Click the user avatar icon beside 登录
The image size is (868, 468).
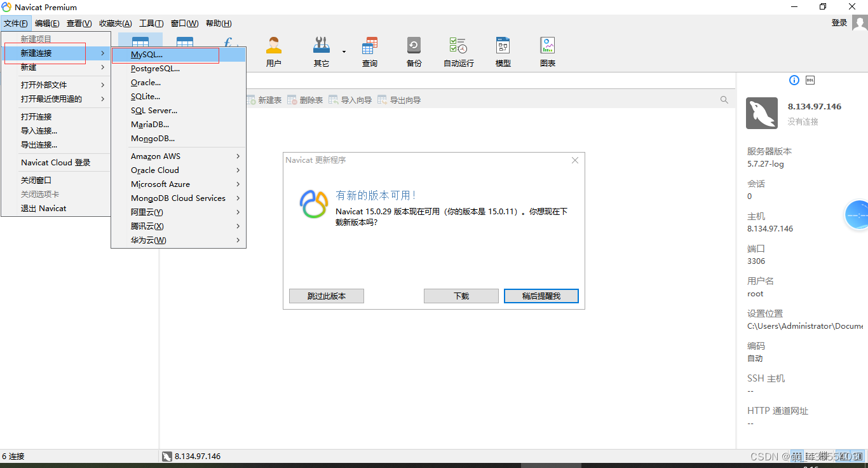pyautogui.click(x=860, y=23)
